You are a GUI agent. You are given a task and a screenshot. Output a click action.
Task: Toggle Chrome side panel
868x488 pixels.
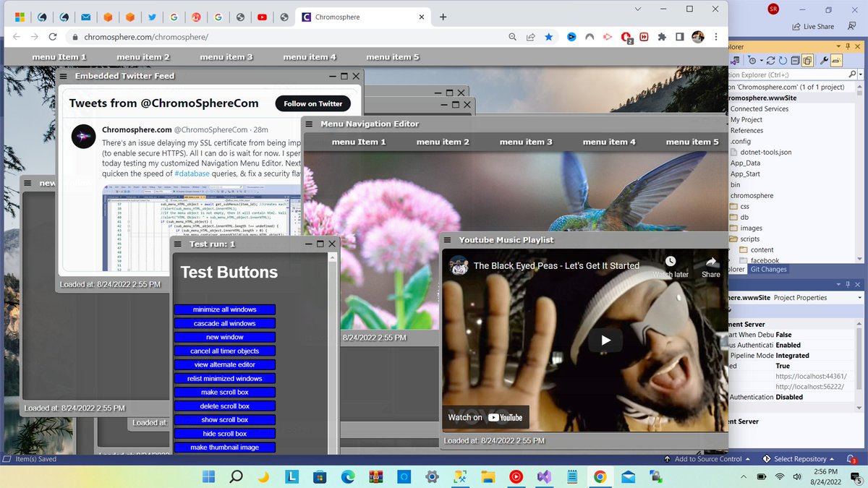click(680, 37)
